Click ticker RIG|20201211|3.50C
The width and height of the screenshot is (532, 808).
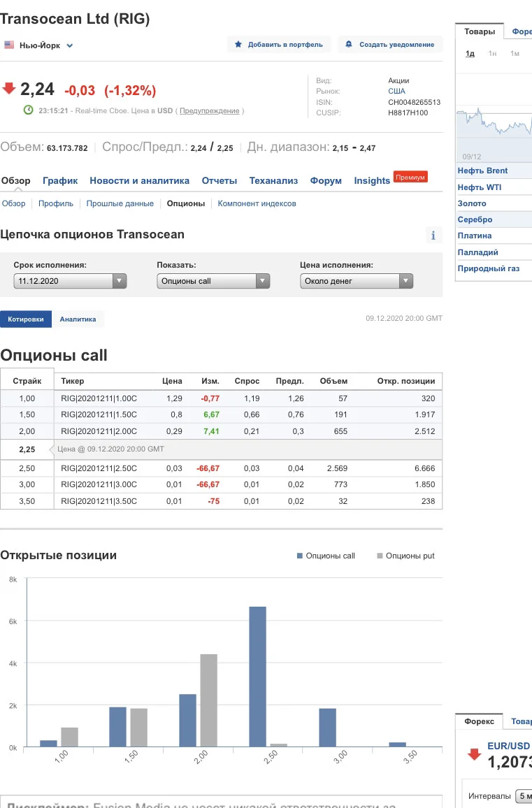(x=99, y=501)
